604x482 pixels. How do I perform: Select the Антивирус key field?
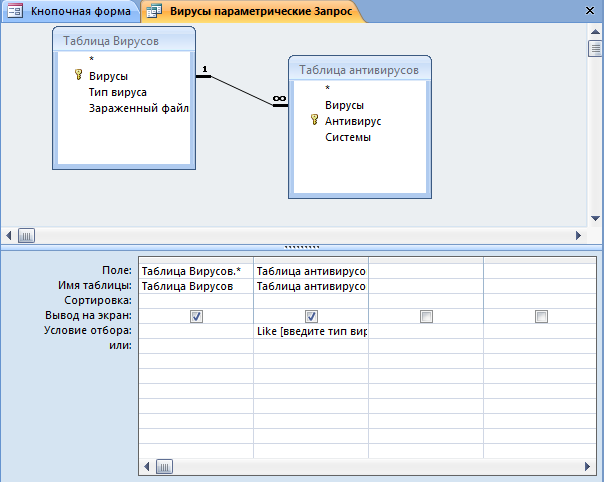pos(353,121)
